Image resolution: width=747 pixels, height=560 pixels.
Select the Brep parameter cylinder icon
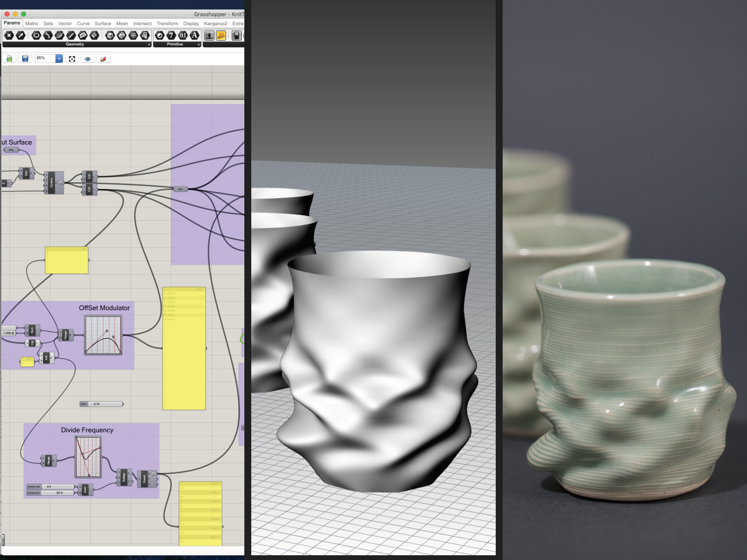[122, 36]
